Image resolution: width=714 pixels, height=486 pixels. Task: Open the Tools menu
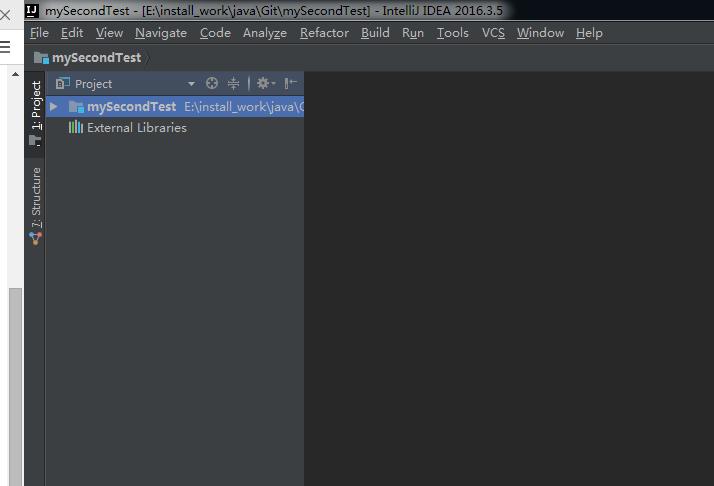point(453,33)
